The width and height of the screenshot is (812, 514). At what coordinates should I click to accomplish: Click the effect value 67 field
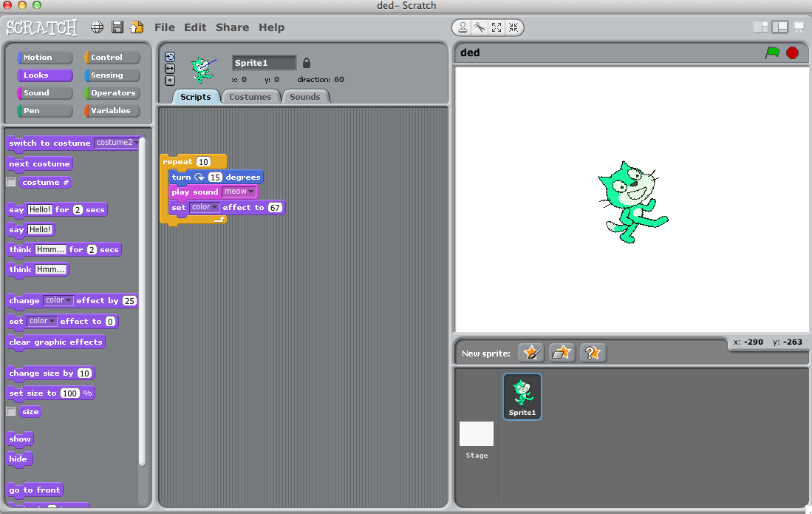pos(275,207)
